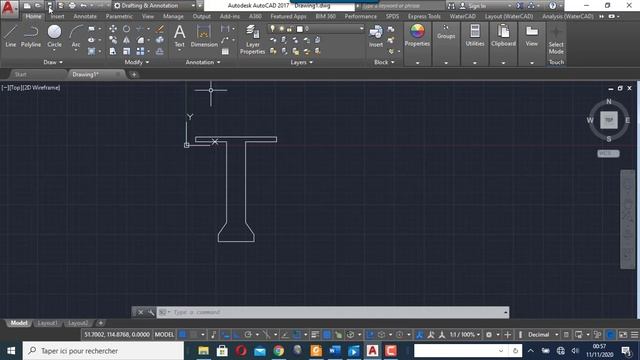Screen dimensions: 640x360
Task: Select the Line tool
Action: [x=11, y=36]
